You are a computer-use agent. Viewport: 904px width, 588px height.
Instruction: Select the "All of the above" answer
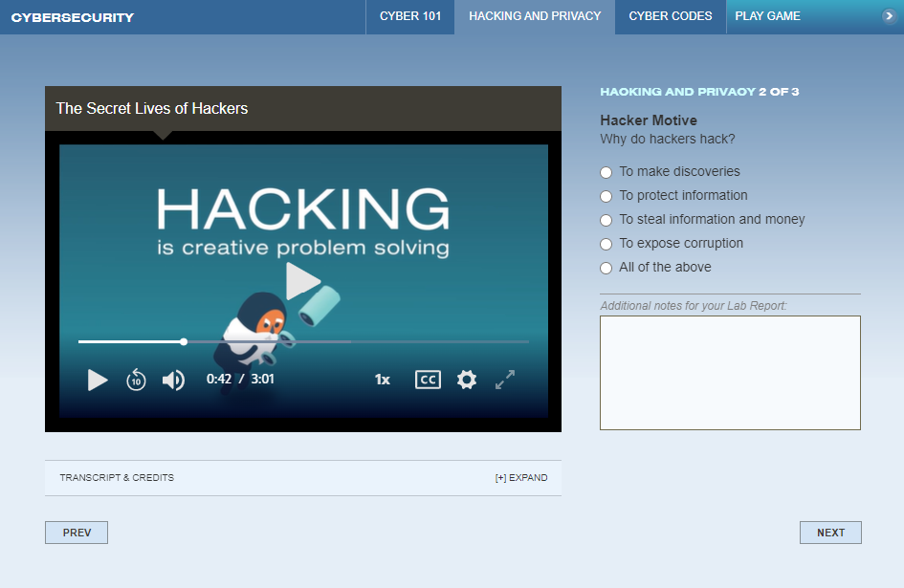[x=606, y=268]
